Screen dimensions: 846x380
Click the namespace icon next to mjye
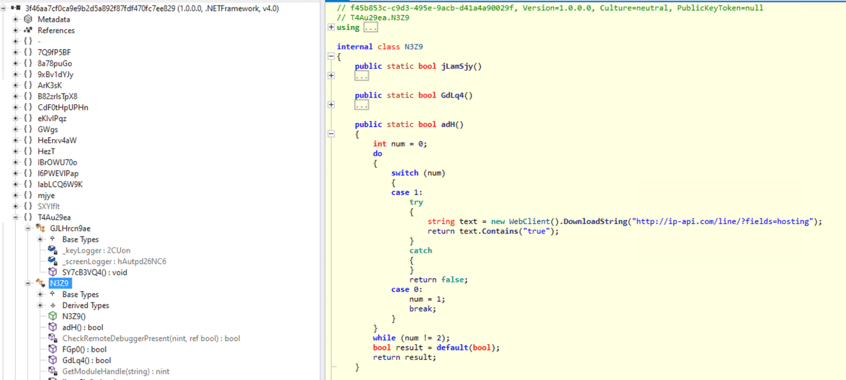(28, 195)
